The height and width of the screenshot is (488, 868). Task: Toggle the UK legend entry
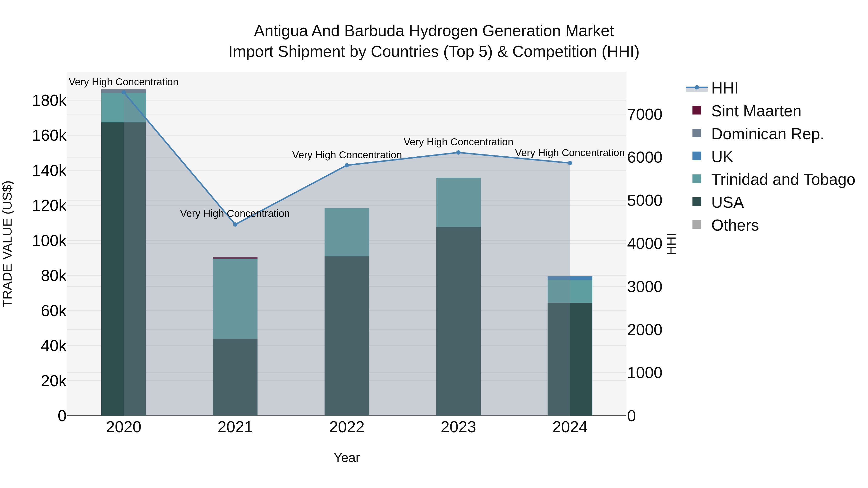(x=712, y=157)
